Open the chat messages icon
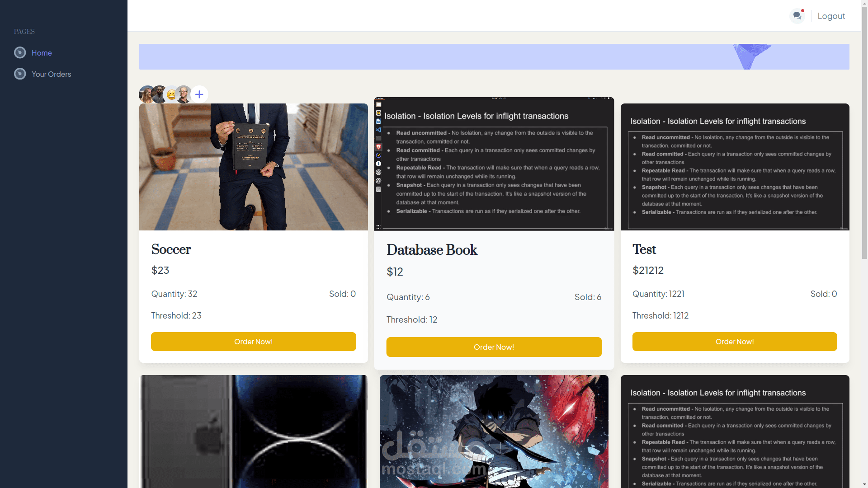868x488 pixels. pos(797,16)
